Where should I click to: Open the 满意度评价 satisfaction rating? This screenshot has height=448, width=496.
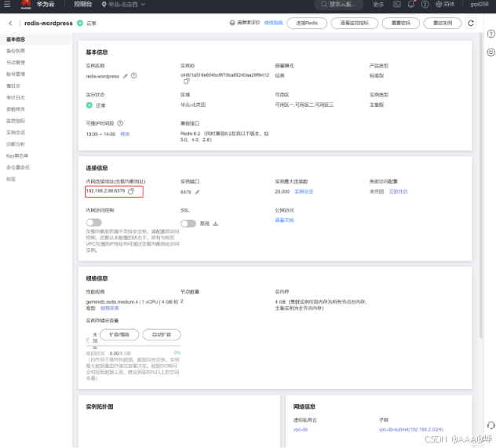click(245, 23)
